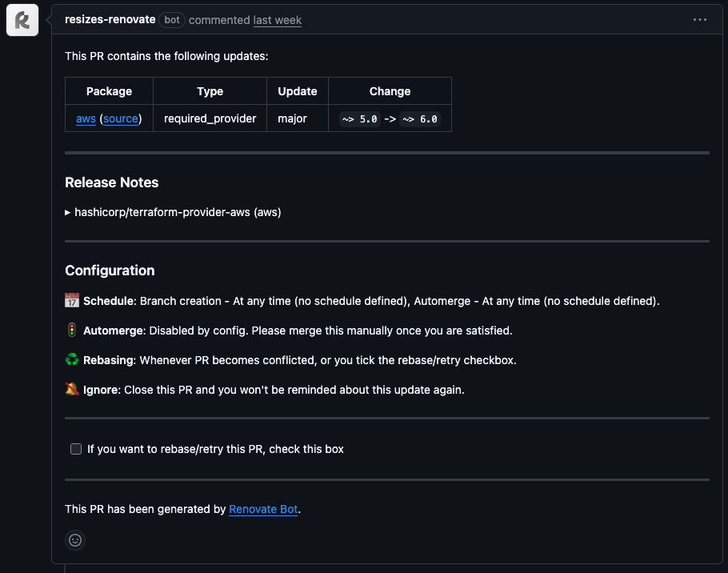This screenshot has width=728, height=573.
Task: Follow the aws package link
Action: 86,118
